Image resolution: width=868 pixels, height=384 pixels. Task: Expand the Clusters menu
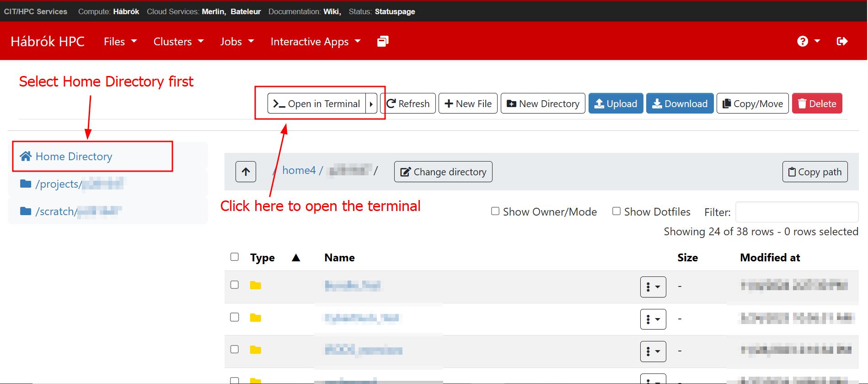[x=178, y=42]
